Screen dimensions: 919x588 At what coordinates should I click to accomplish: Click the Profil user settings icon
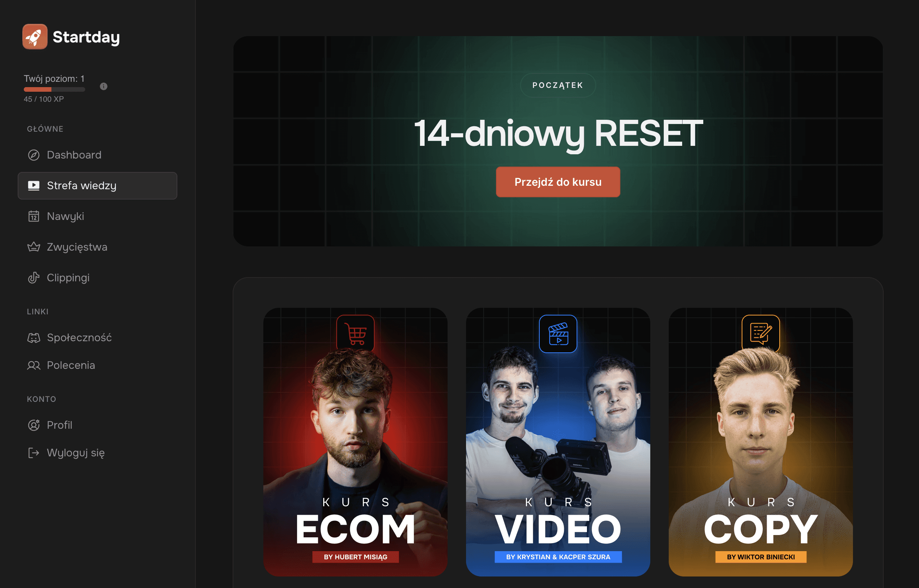[34, 425]
